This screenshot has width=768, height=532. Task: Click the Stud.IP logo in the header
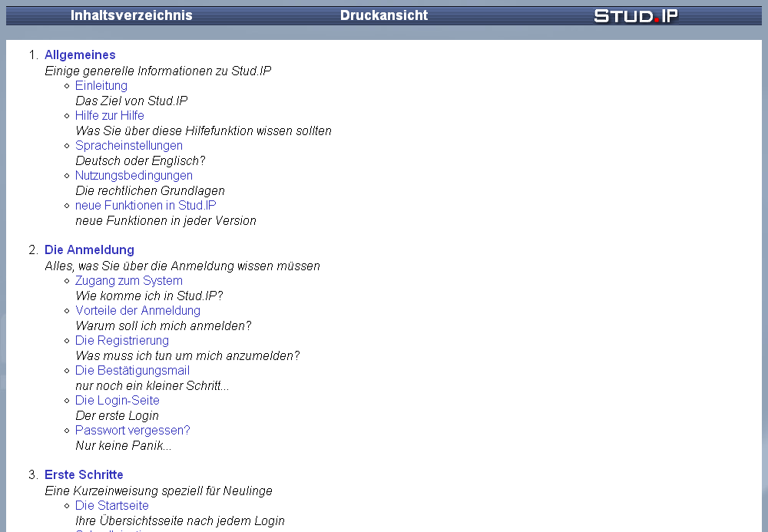pyautogui.click(x=636, y=15)
